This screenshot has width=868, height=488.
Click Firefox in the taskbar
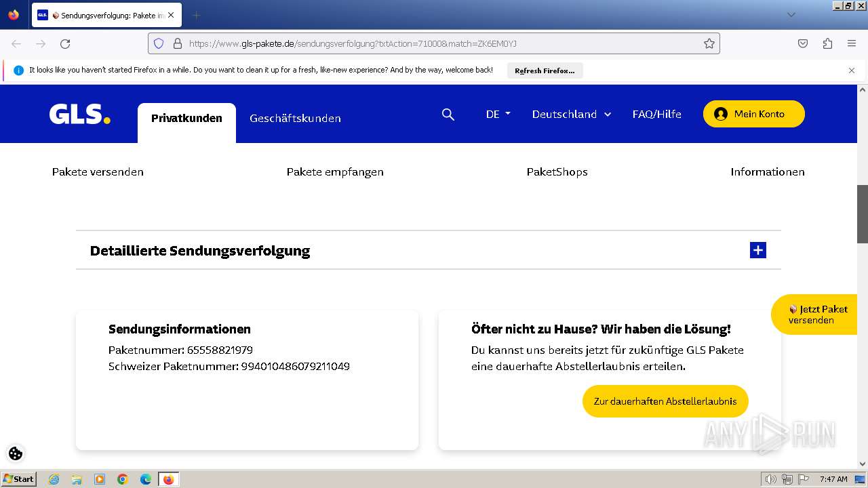pyautogui.click(x=168, y=479)
